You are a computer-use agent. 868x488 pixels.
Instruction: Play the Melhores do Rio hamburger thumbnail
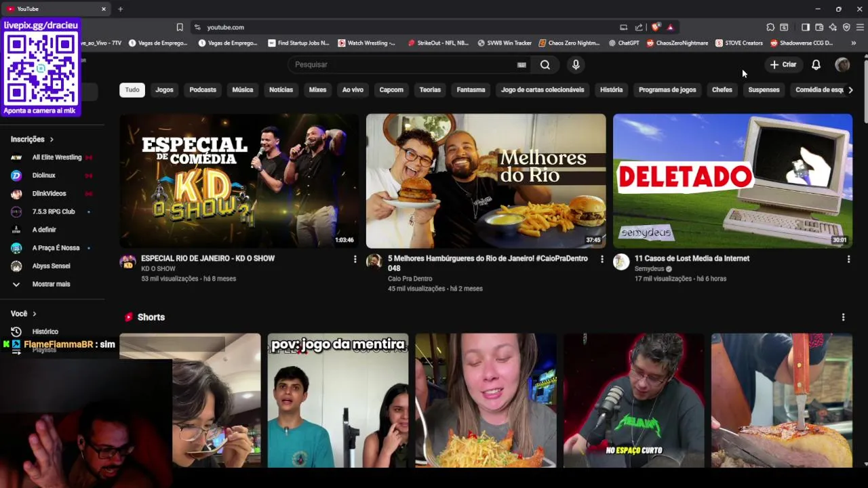click(486, 180)
